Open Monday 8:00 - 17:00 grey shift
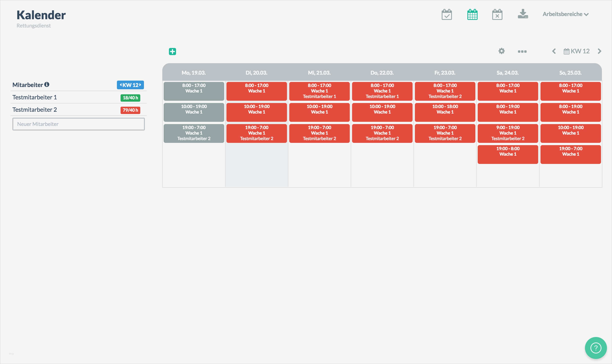This screenshot has height=364, width=612. pyautogui.click(x=194, y=91)
